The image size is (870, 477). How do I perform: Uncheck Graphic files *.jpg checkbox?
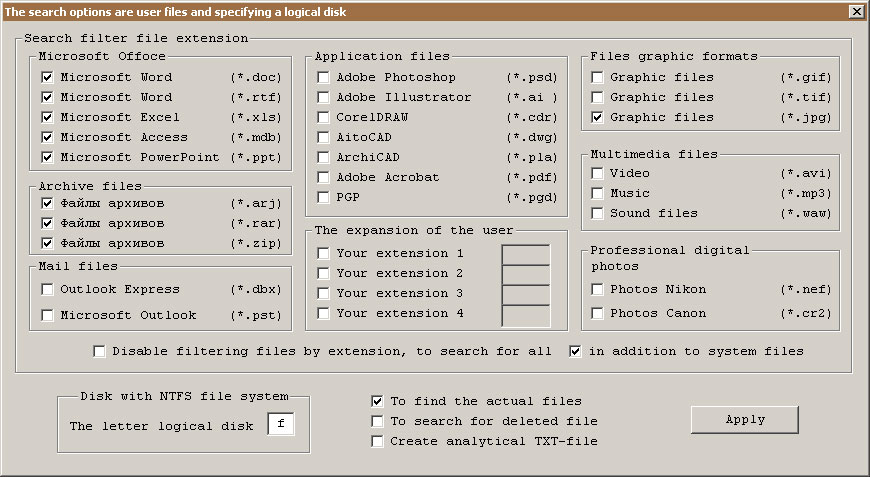click(x=597, y=117)
